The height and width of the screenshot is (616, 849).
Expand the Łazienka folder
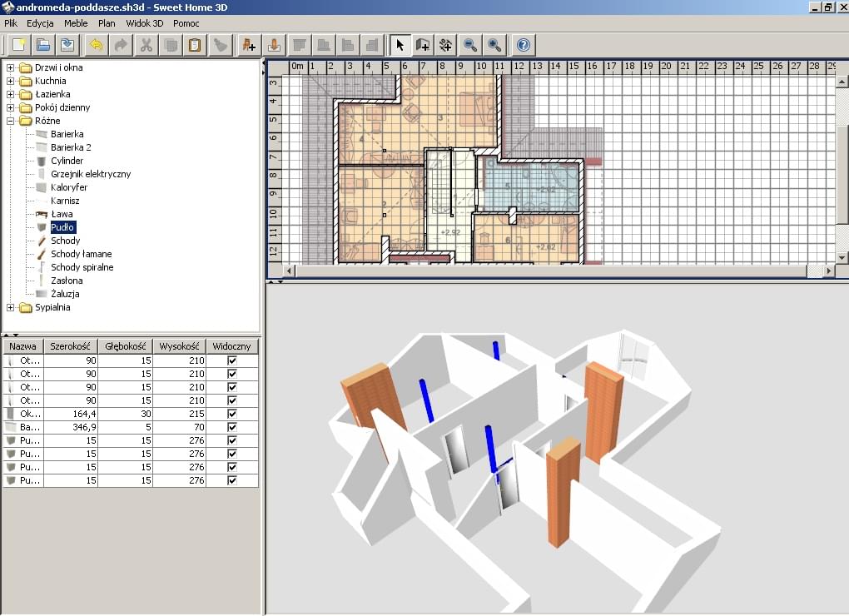10,94
